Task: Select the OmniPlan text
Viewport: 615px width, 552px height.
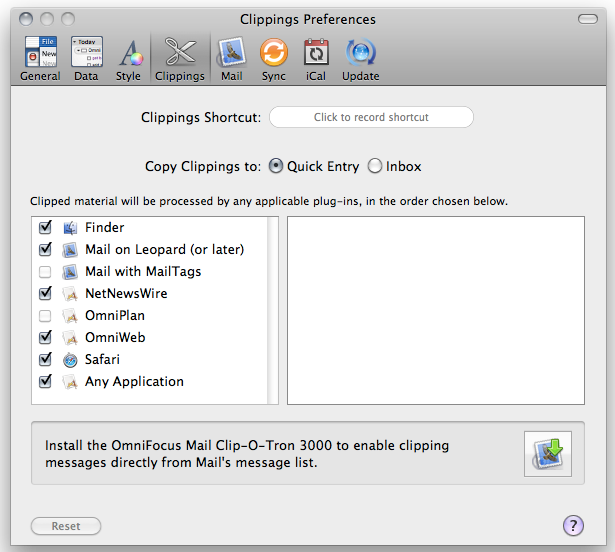Action: click(x=115, y=315)
